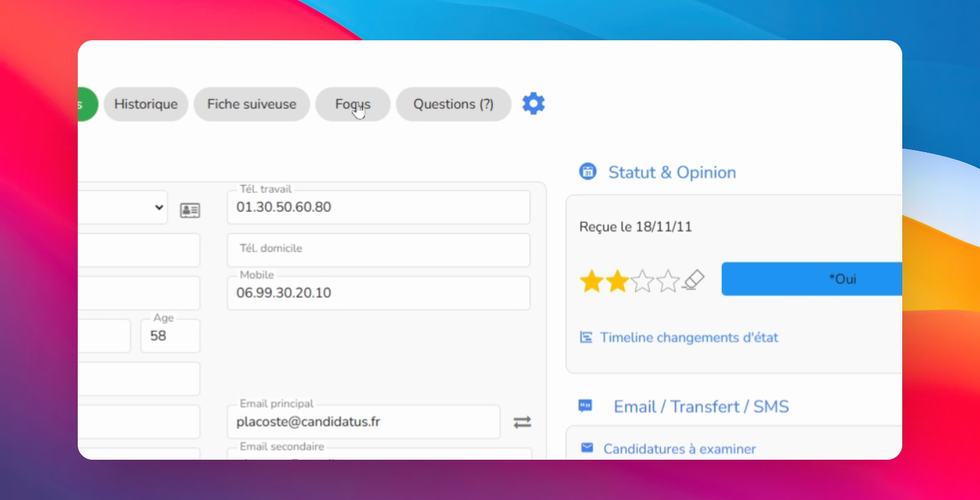980x500 pixels.
Task: Select the Focus tab
Action: click(353, 104)
